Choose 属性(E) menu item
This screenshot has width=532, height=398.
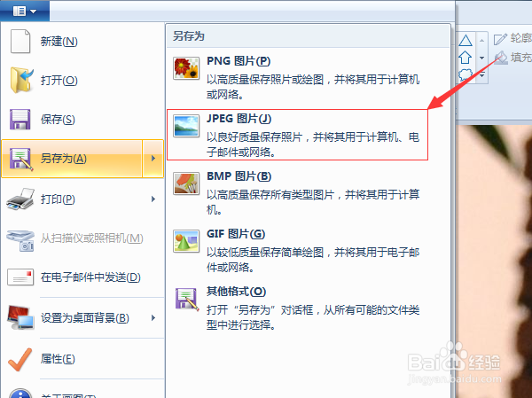click(x=82, y=359)
